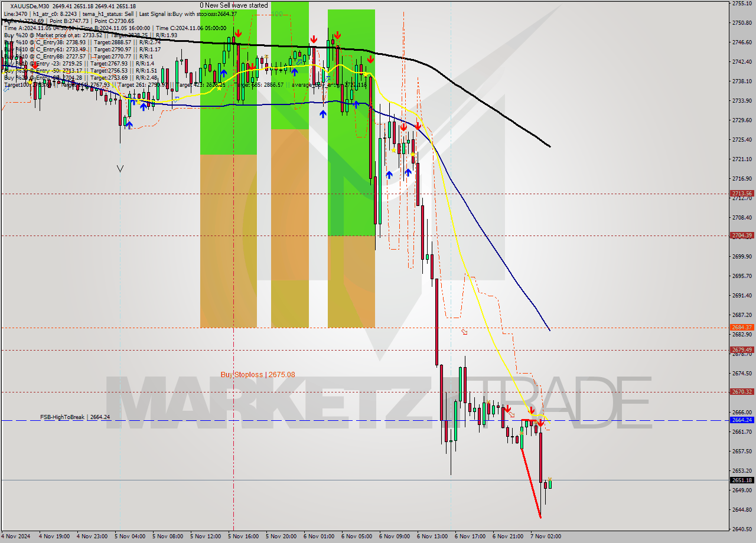Click the 2742.40 price axis label
The image size is (756, 543).
pos(742,62)
